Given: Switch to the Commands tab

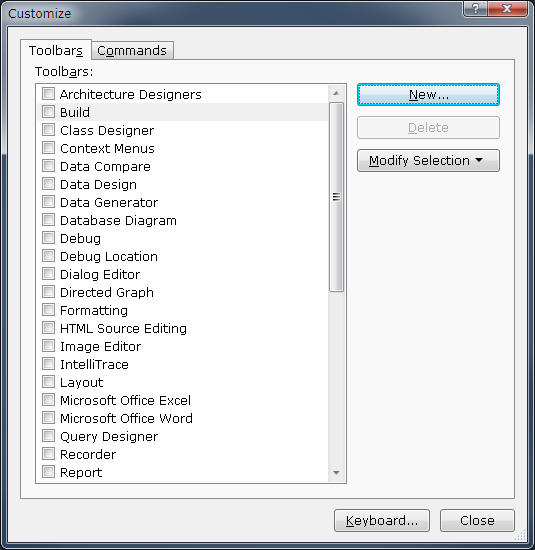Looking at the screenshot, I should coord(132,51).
